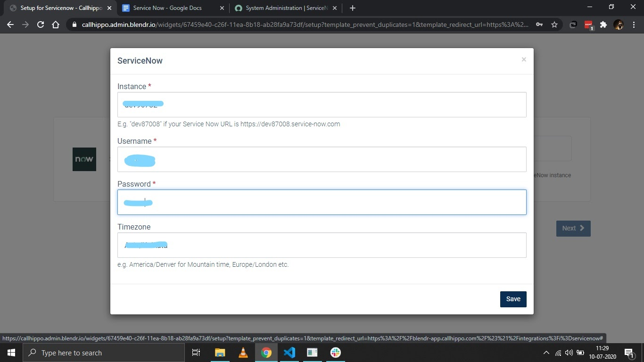Show hidden system tray icons
The image size is (644, 362).
point(546,353)
